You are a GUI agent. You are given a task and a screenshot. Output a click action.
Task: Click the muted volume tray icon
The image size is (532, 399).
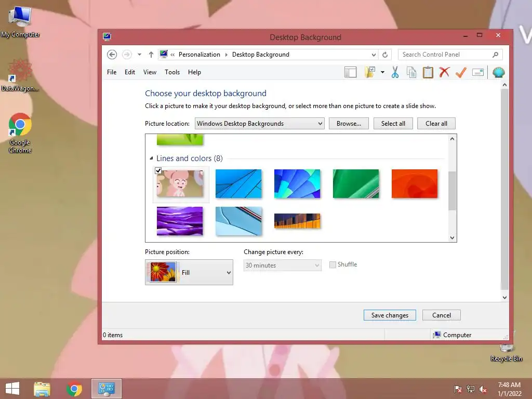(483, 389)
